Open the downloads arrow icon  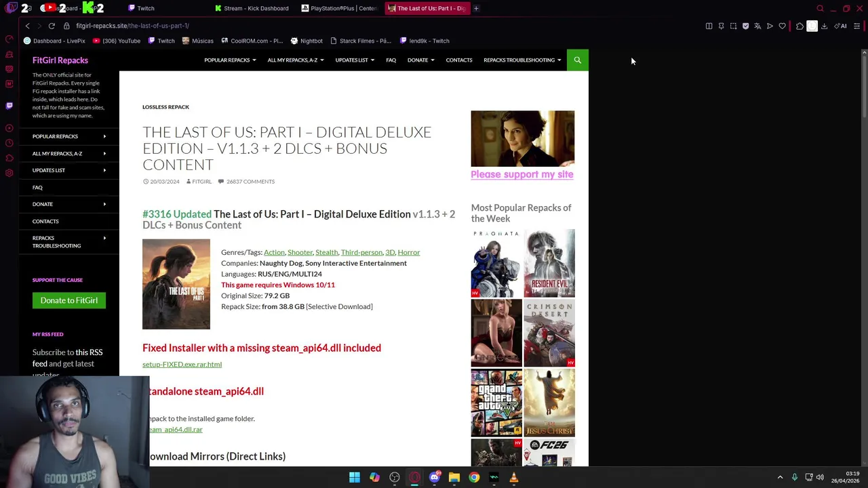pos(825,26)
